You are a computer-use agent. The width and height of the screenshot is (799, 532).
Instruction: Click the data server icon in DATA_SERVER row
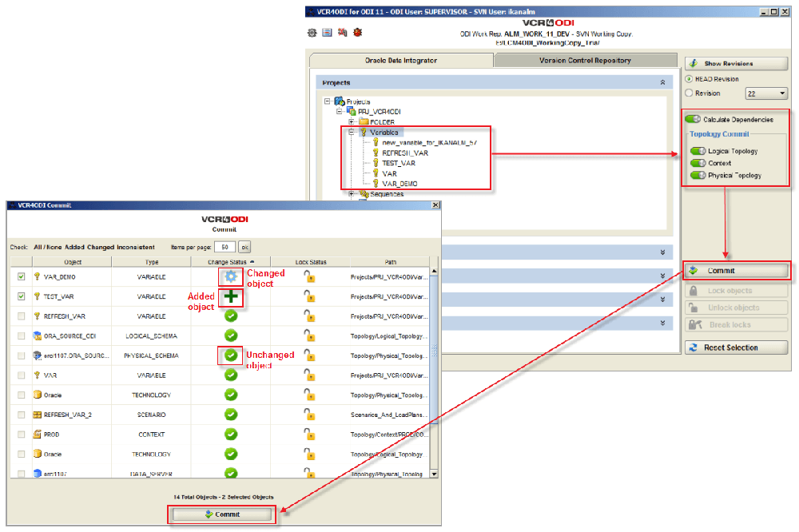[x=38, y=474]
